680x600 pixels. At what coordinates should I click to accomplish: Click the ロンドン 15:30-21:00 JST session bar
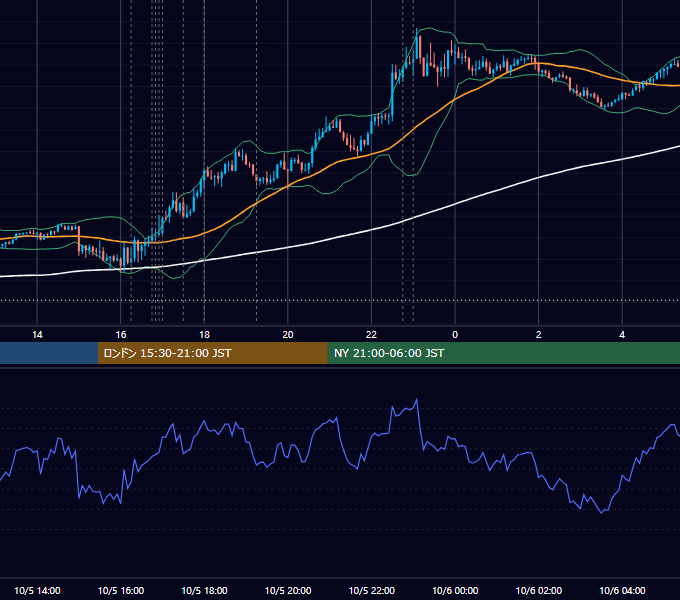pos(212,353)
